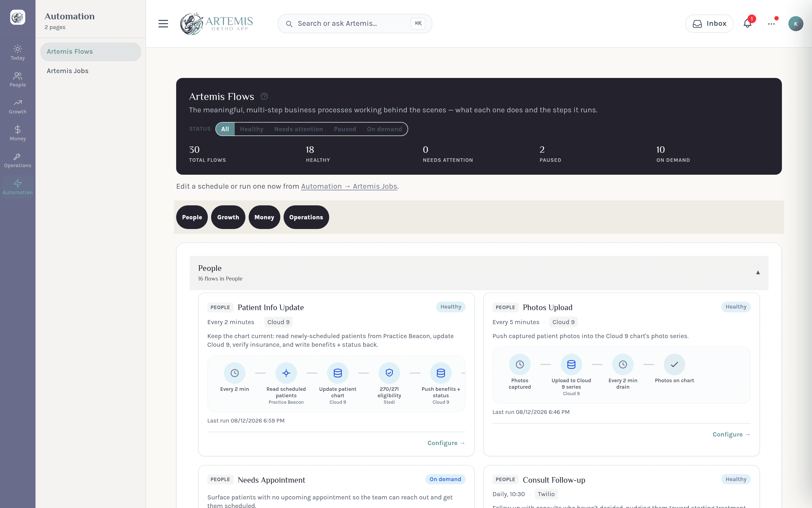The height and width of the screenshot is (508, 812).
Task: Open the Money section in sidebar
Action: point(17,133)
